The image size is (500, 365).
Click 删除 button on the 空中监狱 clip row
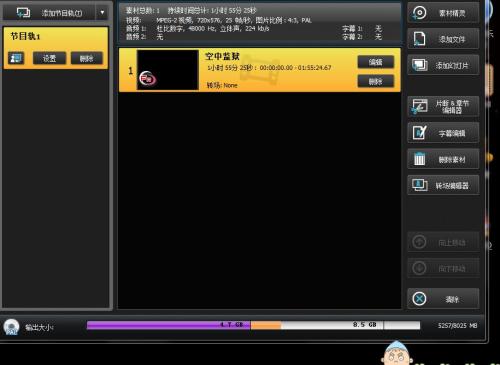click(376, 81)
